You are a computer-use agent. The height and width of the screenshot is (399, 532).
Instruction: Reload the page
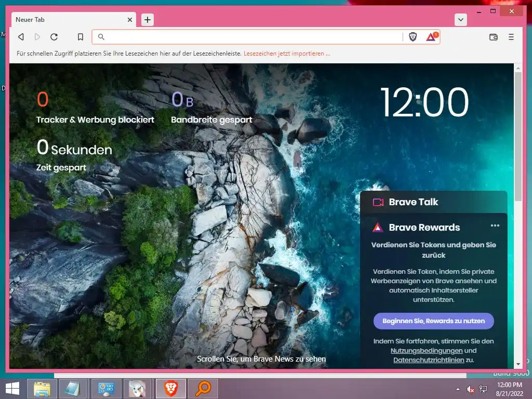(x=54, y=37)
